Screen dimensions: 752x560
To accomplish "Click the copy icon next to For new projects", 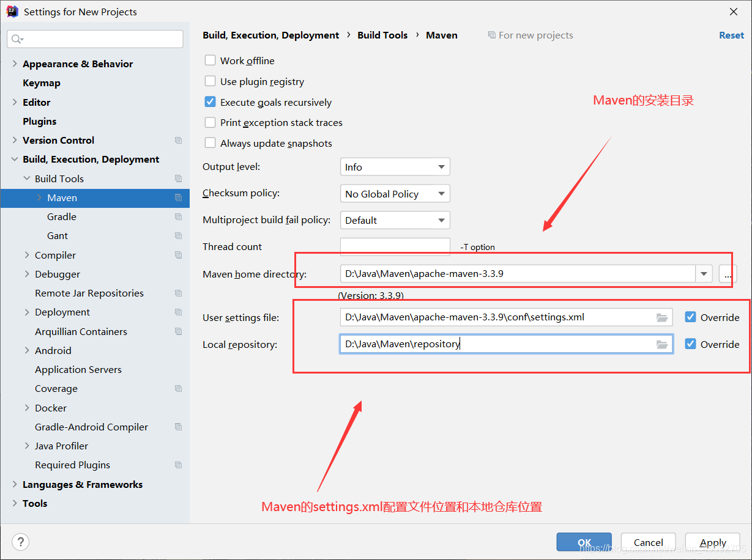I will tap(491, 35).
